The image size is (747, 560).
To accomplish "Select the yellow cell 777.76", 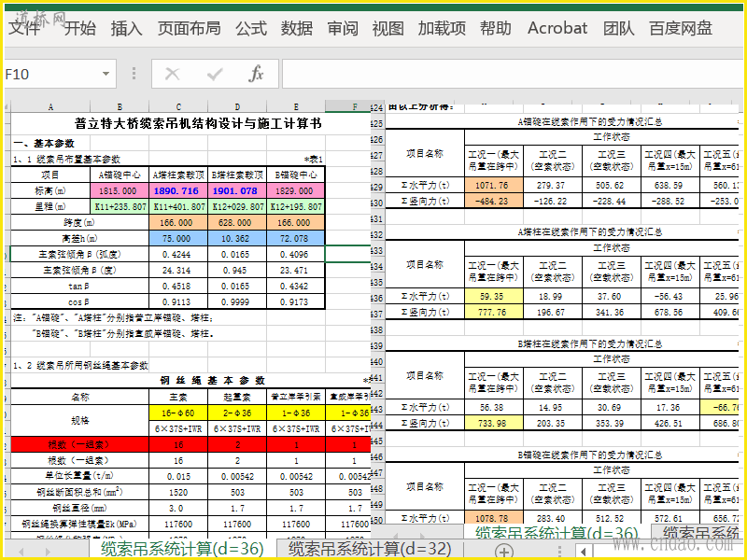I will 494,313.
